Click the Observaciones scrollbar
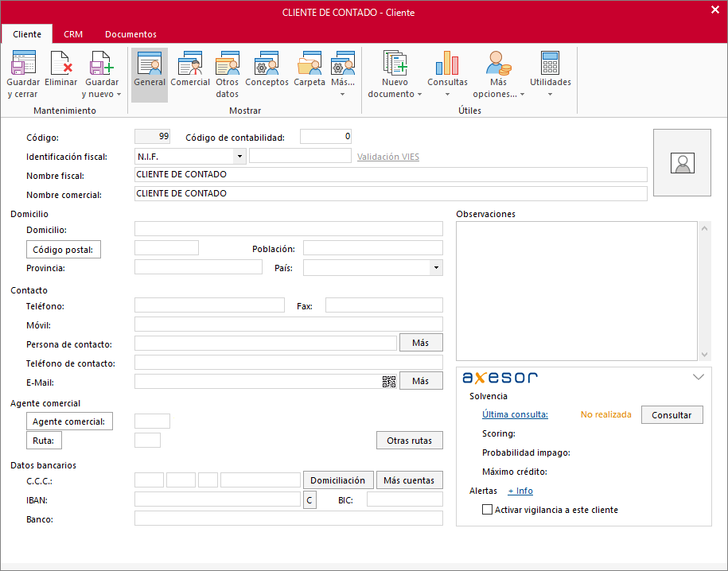The width and height of the screenshot is (728, 571). [x=704, y=290]
